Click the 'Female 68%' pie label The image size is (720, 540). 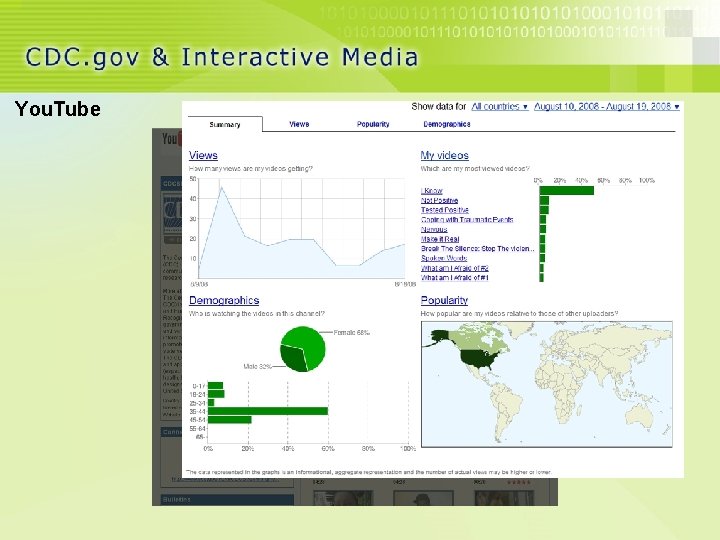(x=351, y=332)
